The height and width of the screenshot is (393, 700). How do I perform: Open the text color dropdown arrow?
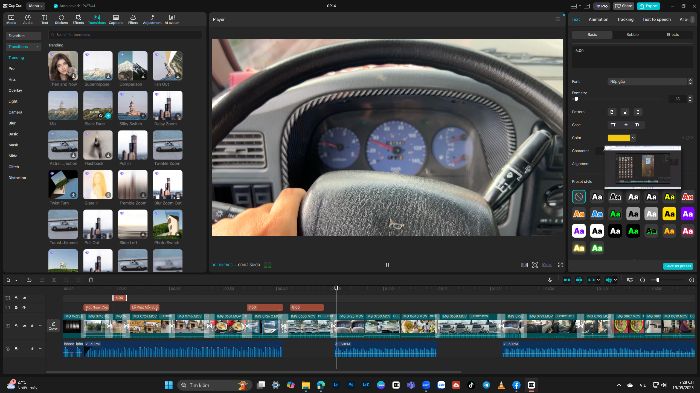point(633,138)
